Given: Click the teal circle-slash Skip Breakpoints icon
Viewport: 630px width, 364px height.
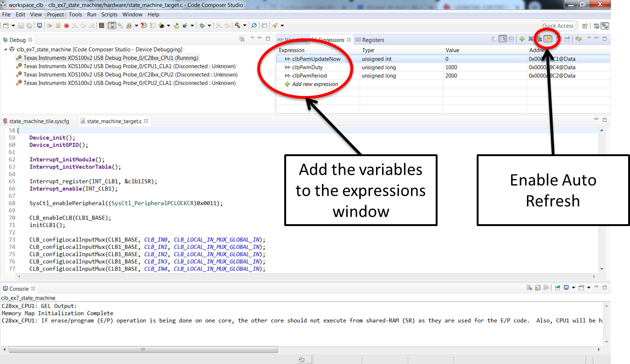Looking at the screenshot, I should 253,26.
